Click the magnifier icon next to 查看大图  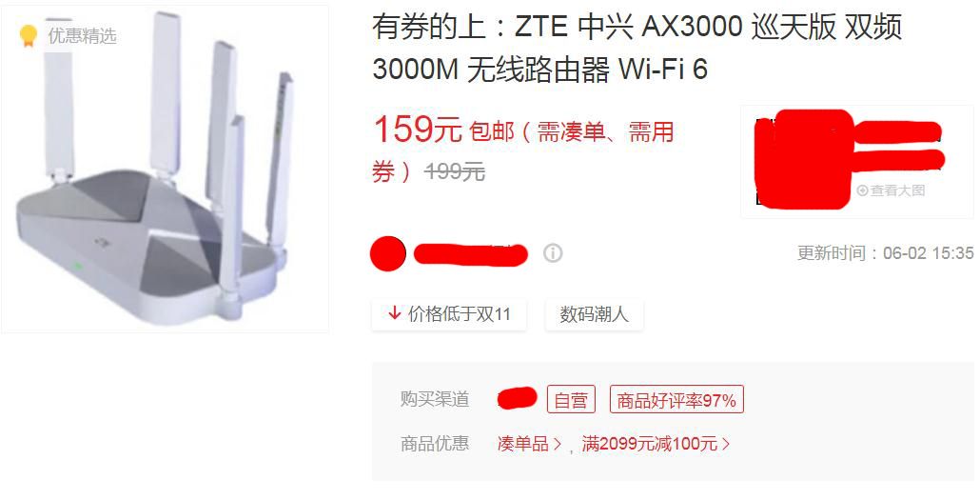coord(863,190)
